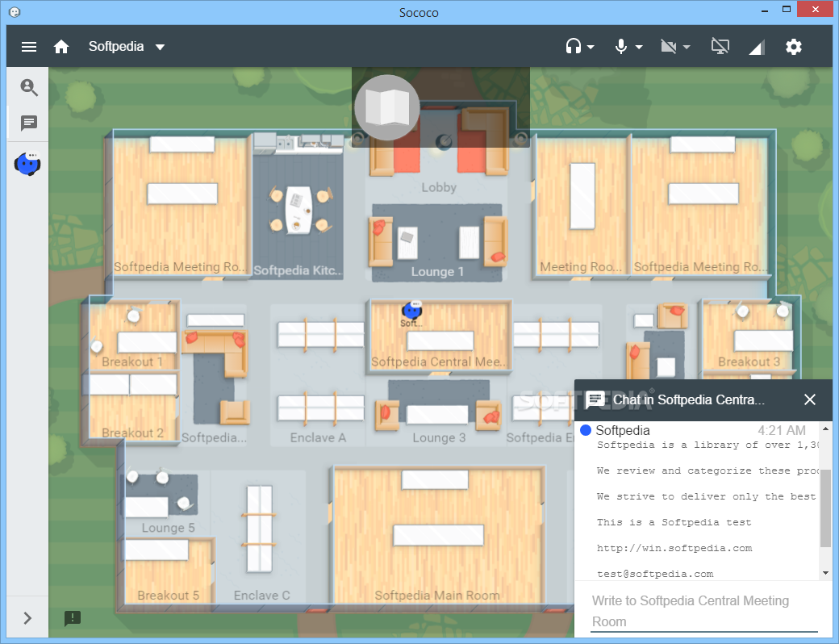This screenshot has height=644, width=839.
Task: Click the chat panel header icon
Action: coord(595,400)
